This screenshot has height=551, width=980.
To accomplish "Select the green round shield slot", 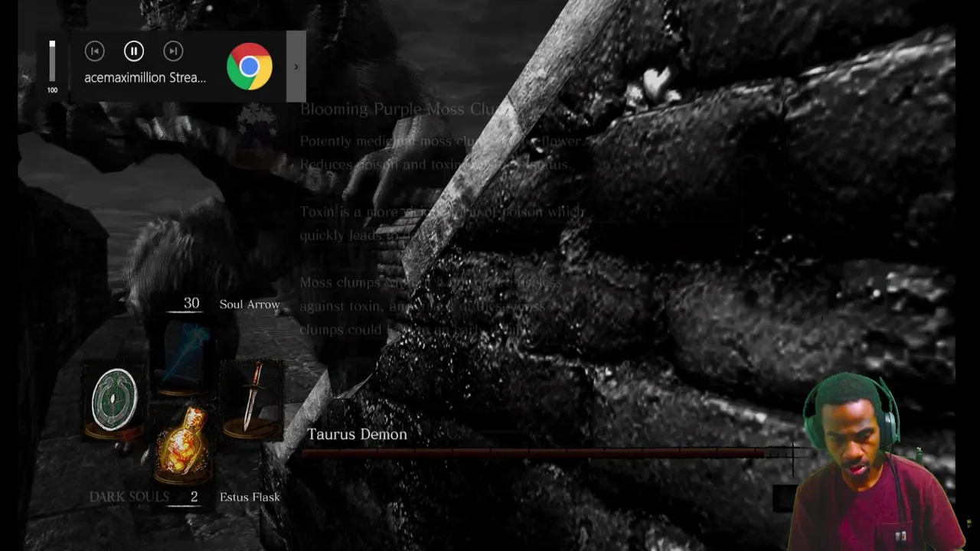I will (x=115, y=401).
